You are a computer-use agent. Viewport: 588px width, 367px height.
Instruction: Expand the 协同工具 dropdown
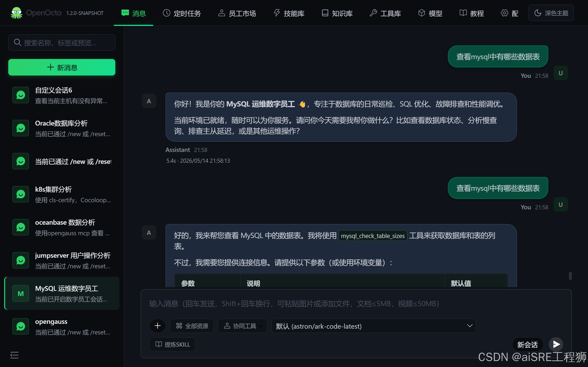coord(242,326)
